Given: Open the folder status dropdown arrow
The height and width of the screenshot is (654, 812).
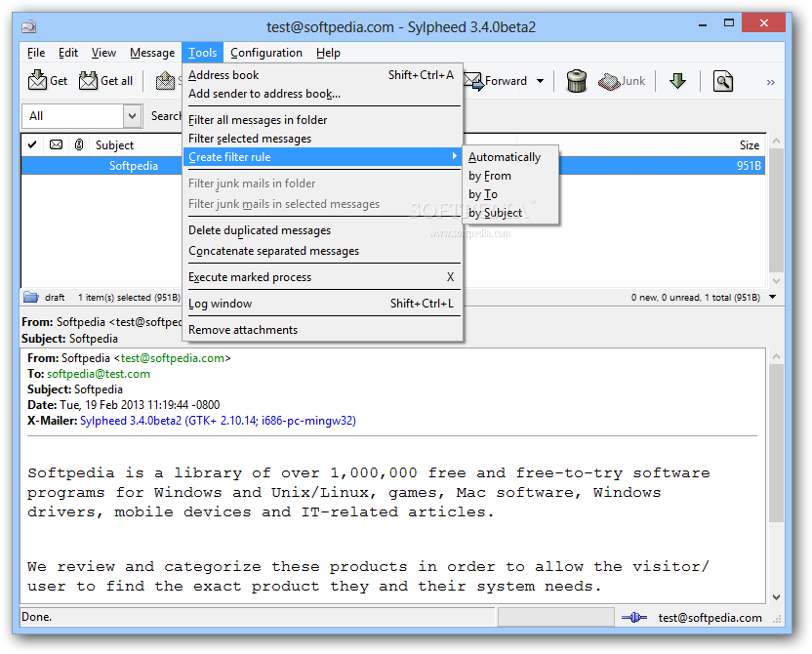Looking at the screenshot, I should 773,297.
